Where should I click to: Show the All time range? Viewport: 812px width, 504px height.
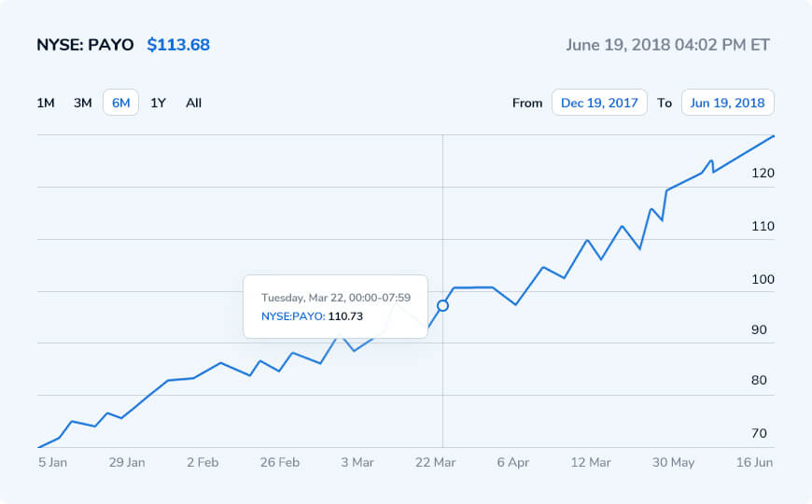pyautogui.click(x=193, y=103)
